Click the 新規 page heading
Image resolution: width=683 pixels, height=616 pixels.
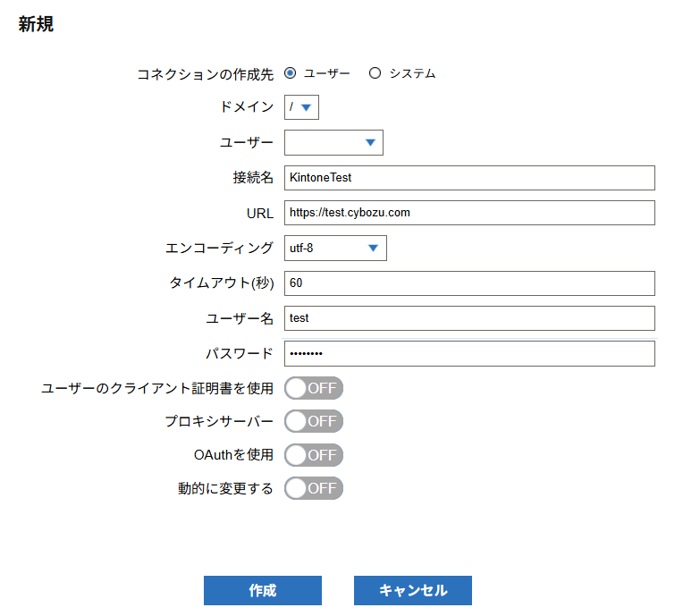point(36,25)
